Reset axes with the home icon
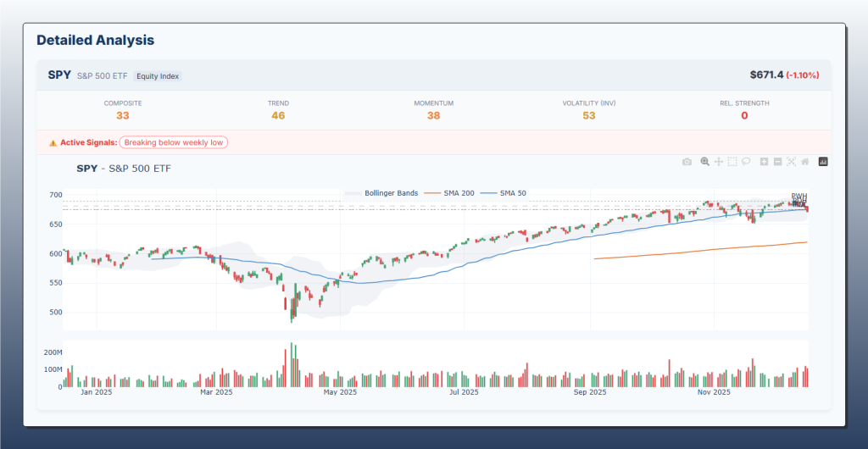868x449 pixels. [x=805, y=162]
